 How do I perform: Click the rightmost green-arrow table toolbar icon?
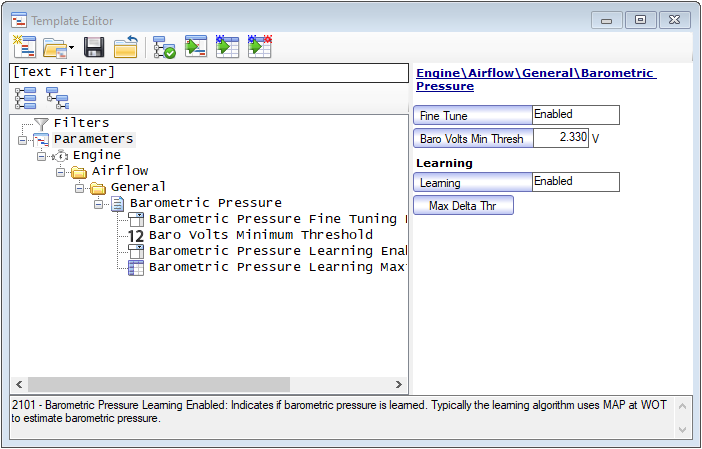(260, 47)
